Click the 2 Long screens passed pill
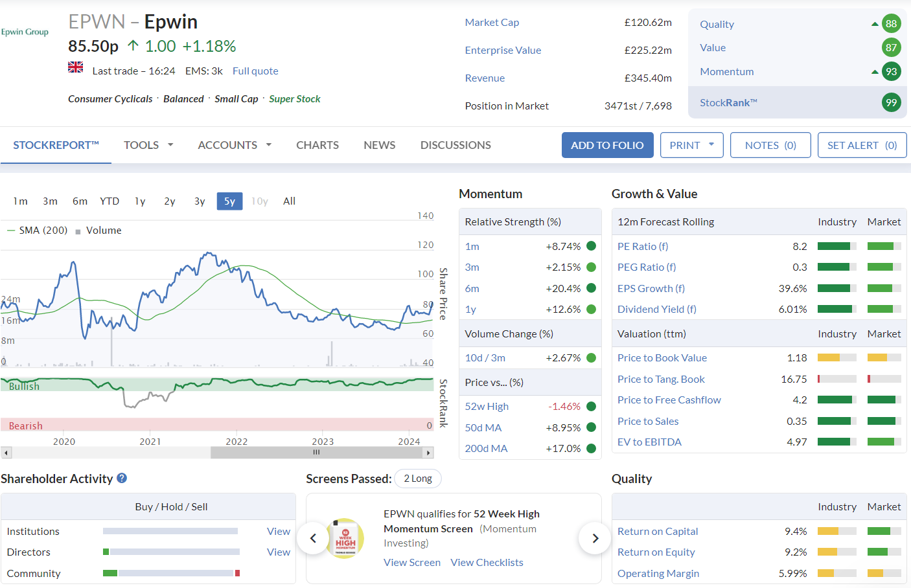911x588 pixels. 418,479
